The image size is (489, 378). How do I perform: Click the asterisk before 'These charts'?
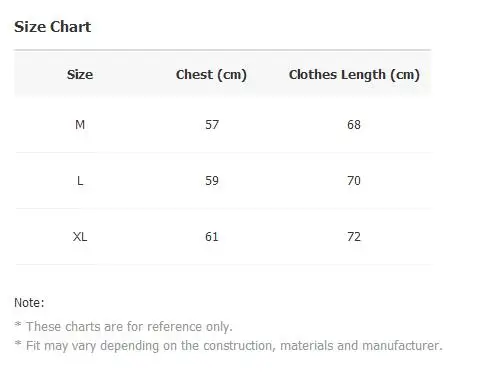tap(18, 324)
